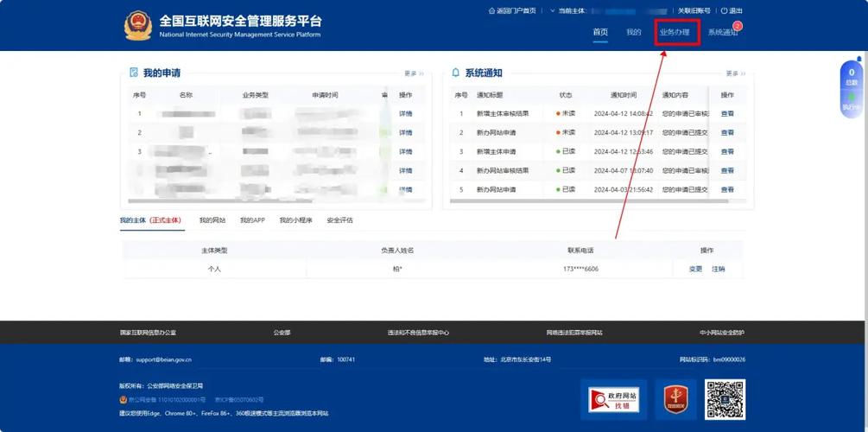Switch to the 安全评估 tab

click(340, 219)
